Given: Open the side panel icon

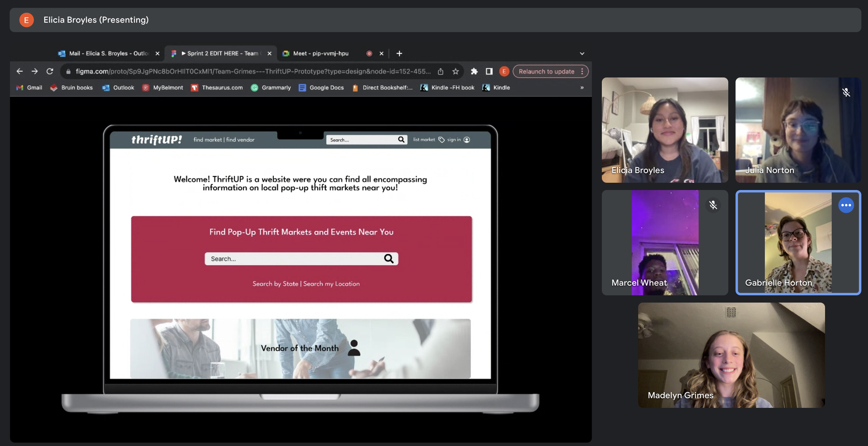Looking at the screenshot, I should (x=489, y=71).
